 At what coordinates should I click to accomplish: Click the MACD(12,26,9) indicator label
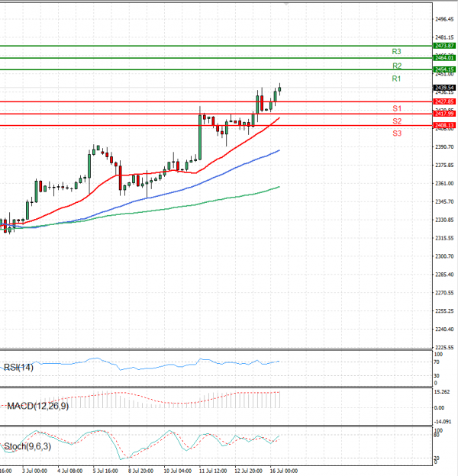pyautogui.click(x=37, y=406)
